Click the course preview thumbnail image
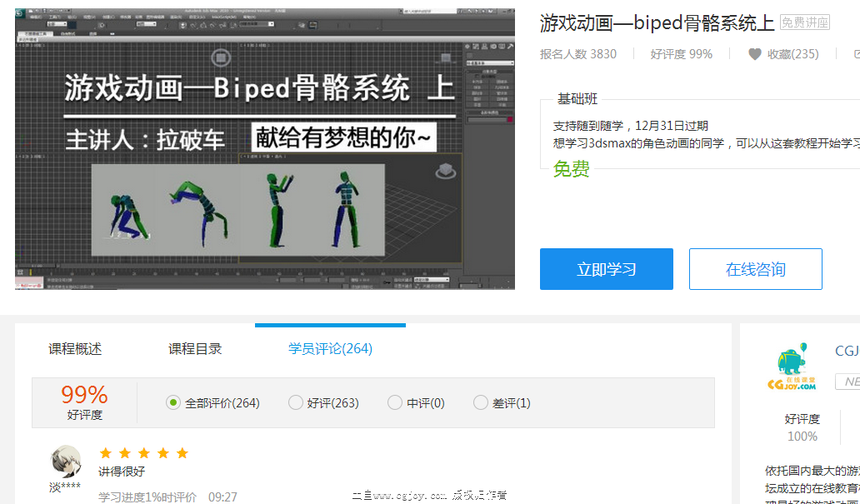 264,150
